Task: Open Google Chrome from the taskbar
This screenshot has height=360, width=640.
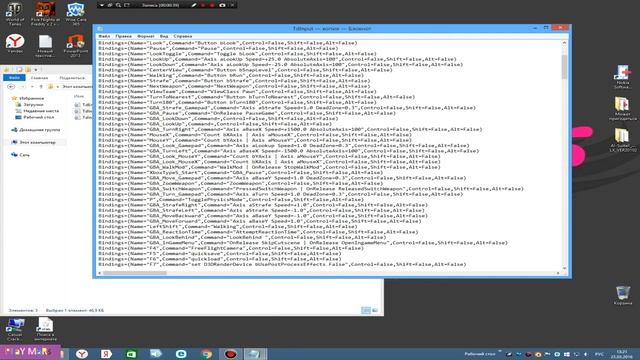Action: click(x=206, y=354)
